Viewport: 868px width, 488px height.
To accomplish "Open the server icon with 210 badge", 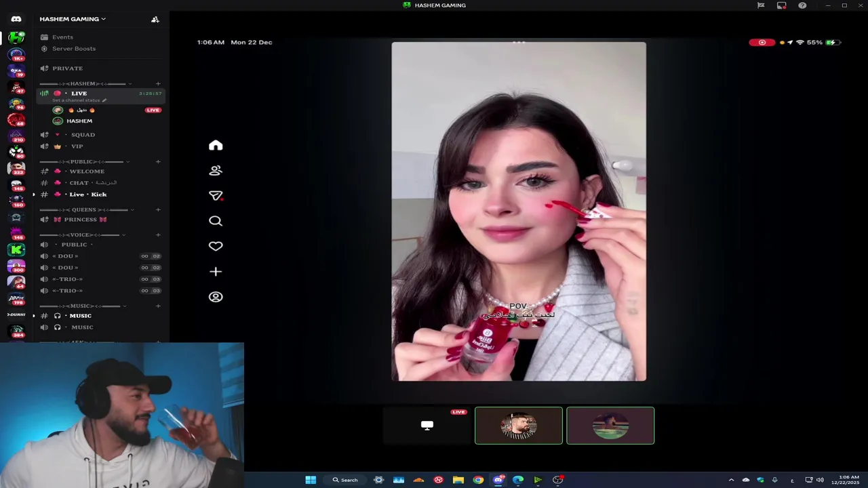I will (x=16, y=136).
